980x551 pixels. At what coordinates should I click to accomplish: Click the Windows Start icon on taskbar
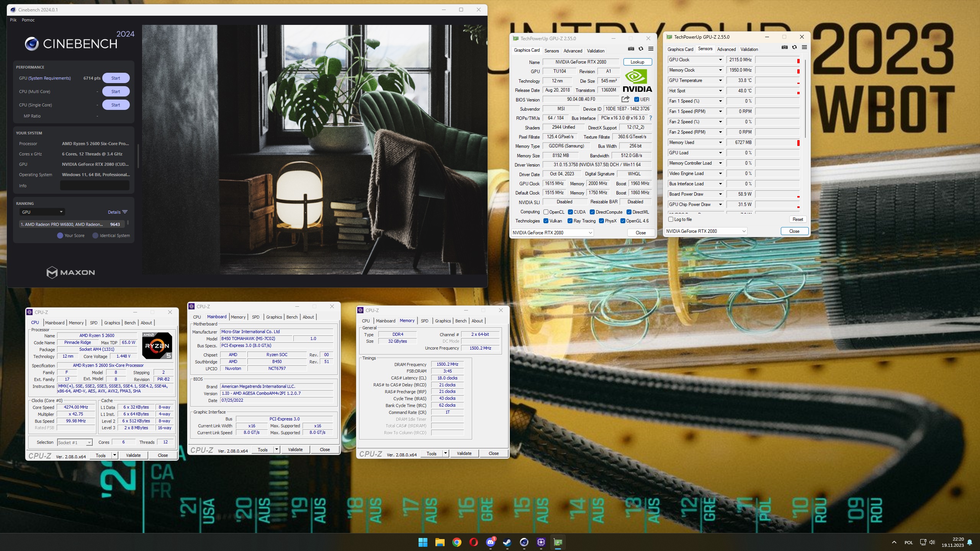point(423,542)
